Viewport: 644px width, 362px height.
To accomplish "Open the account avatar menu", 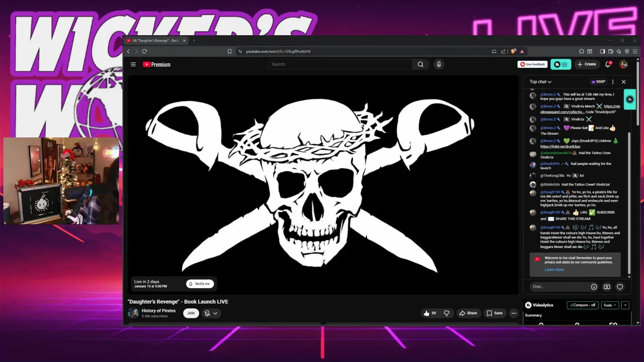I will (623, 64).
